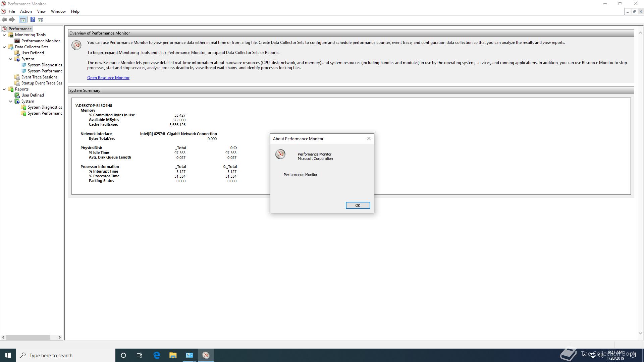Open the File menu
Viewport: 644px width, 362px height.
click(12, 11)
